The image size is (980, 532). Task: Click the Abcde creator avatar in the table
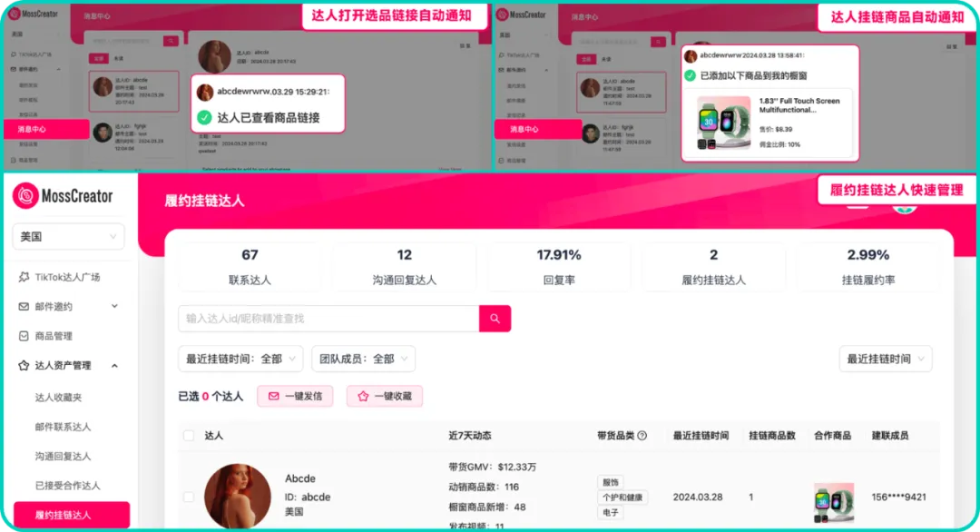click(x=238, y=496)
